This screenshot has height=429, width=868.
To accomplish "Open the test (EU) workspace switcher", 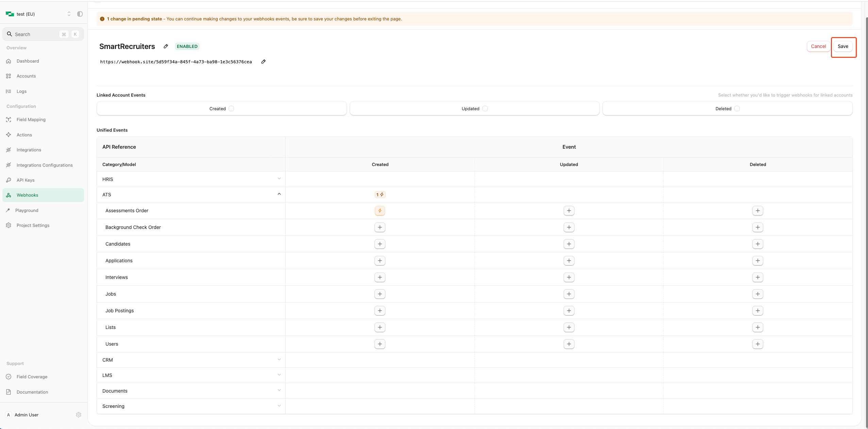I will tap(37, 14).
